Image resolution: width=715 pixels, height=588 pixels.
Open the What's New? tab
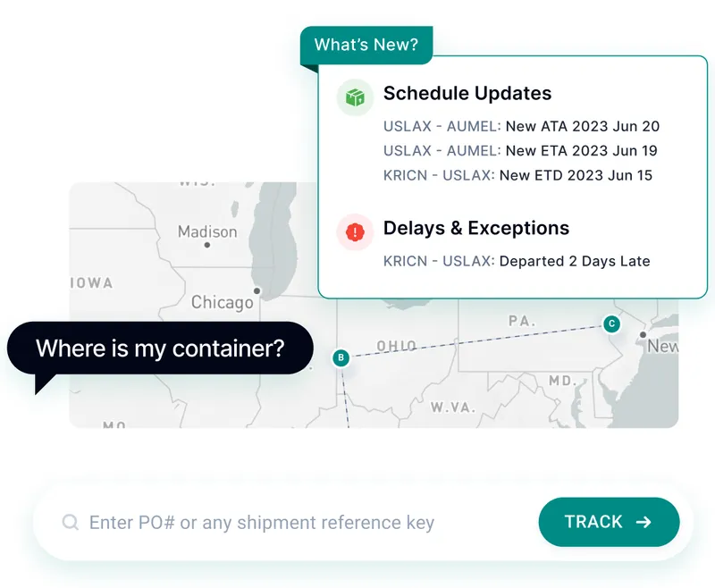(366, 45)
